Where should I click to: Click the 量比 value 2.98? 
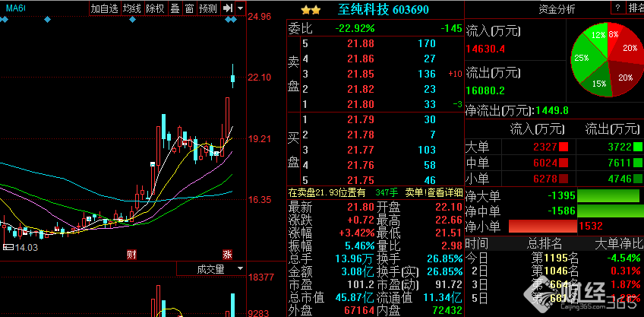[453, 246]
